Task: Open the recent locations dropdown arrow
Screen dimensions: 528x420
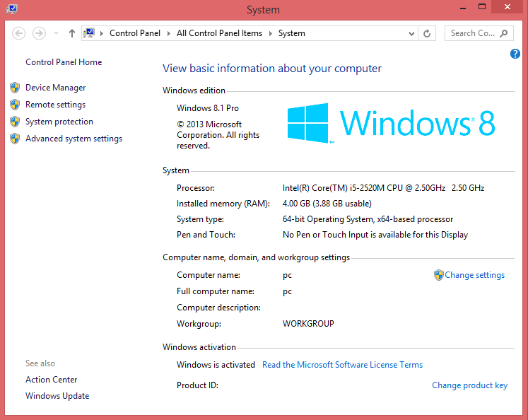Action: click(56, 33)
